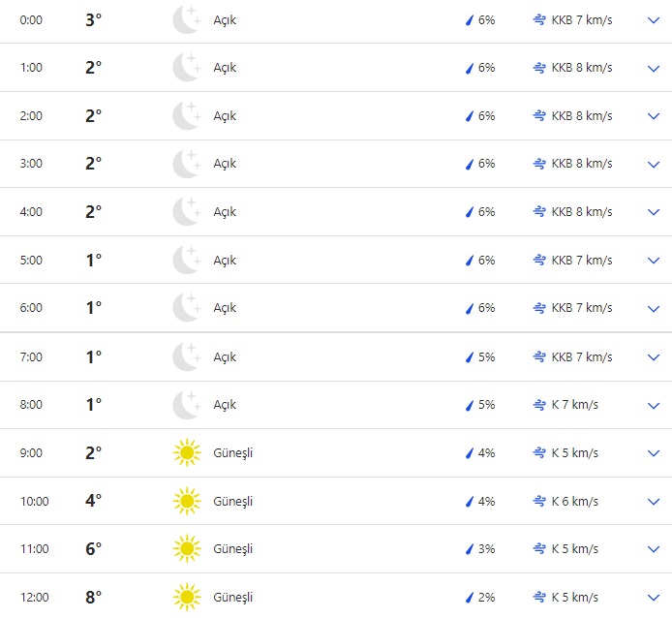Open details for the 6:00 forecast chevron
This screenshot has width=672, height=618.
(x=653, y=308)
